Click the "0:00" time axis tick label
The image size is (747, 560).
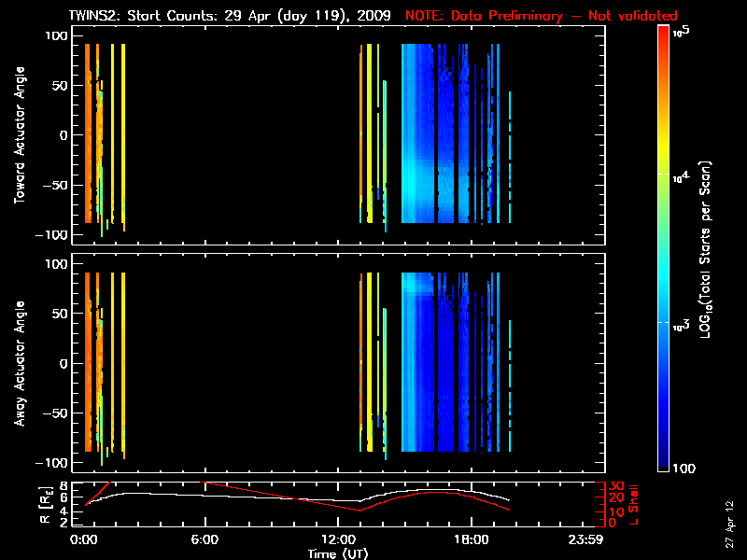[84, 539]
